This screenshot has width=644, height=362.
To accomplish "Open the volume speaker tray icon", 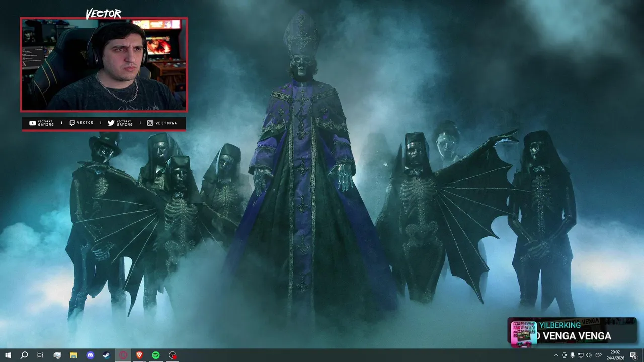I will (x=588, y=355).
